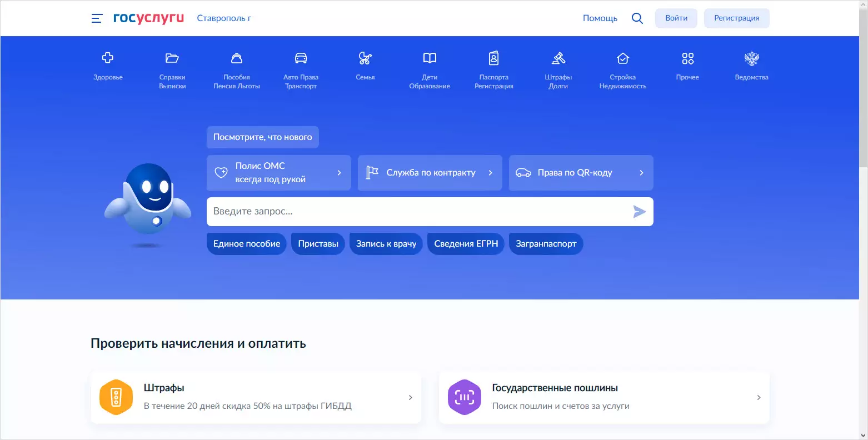Image resolution: width=868 pixels, height=440 pixels.
Task: Click the heart icon on Полис ОМС card
Action: coord(221,173)
